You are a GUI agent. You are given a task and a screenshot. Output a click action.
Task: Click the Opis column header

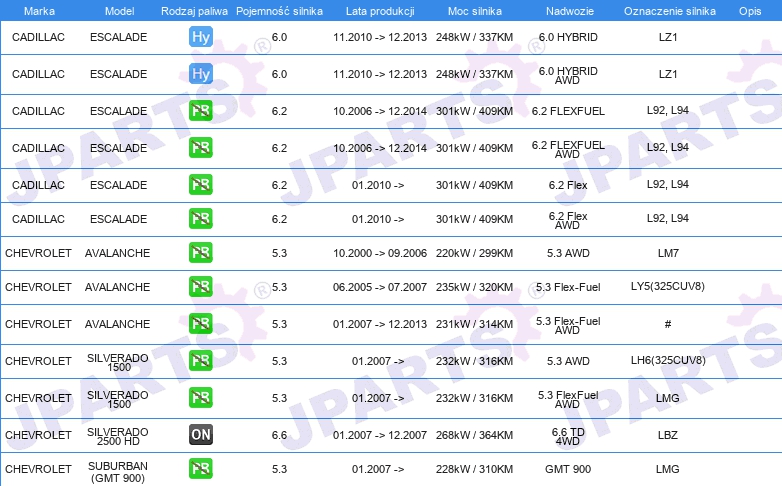tap(750, 11)
